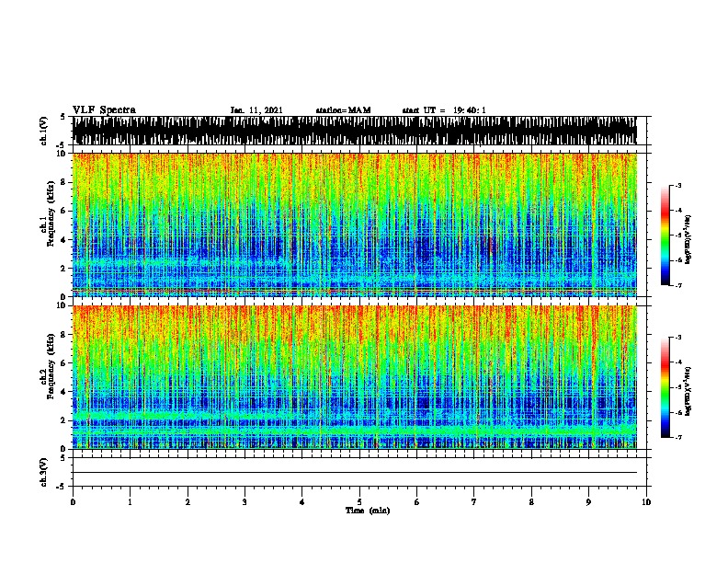Click the ch.1 spectrogram frequency tick "4"
The image size is (728, 563).
pos(63,240)
